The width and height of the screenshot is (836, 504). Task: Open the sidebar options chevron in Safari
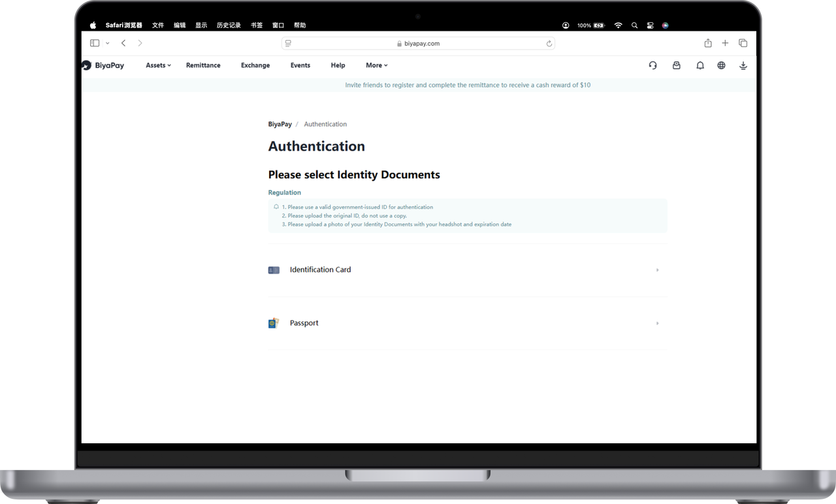coord(107,43)
